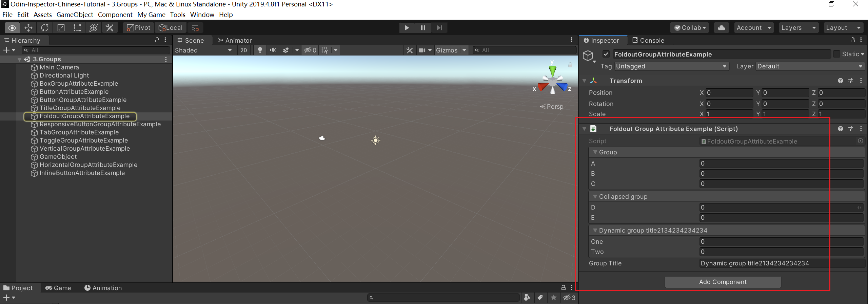Select the combined Transform tool

point(94,28)
